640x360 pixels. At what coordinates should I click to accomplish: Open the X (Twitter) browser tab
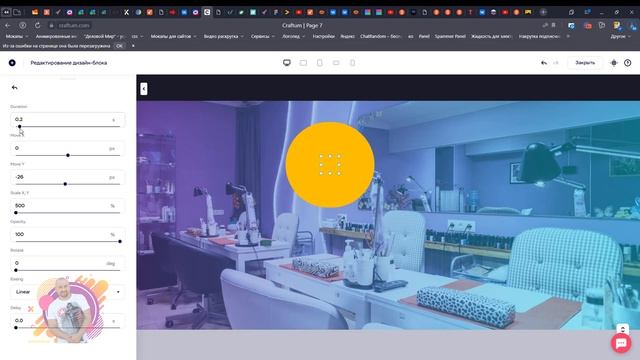127,12
